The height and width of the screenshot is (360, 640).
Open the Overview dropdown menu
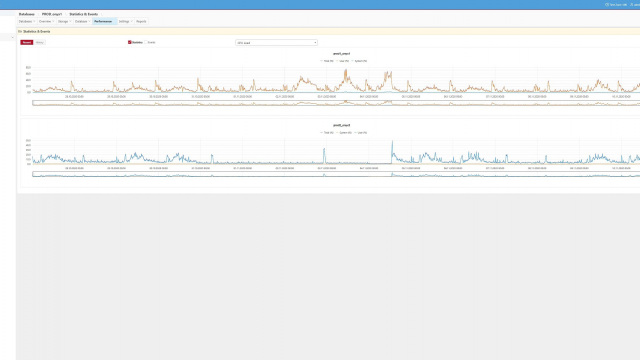click(46, 21)
